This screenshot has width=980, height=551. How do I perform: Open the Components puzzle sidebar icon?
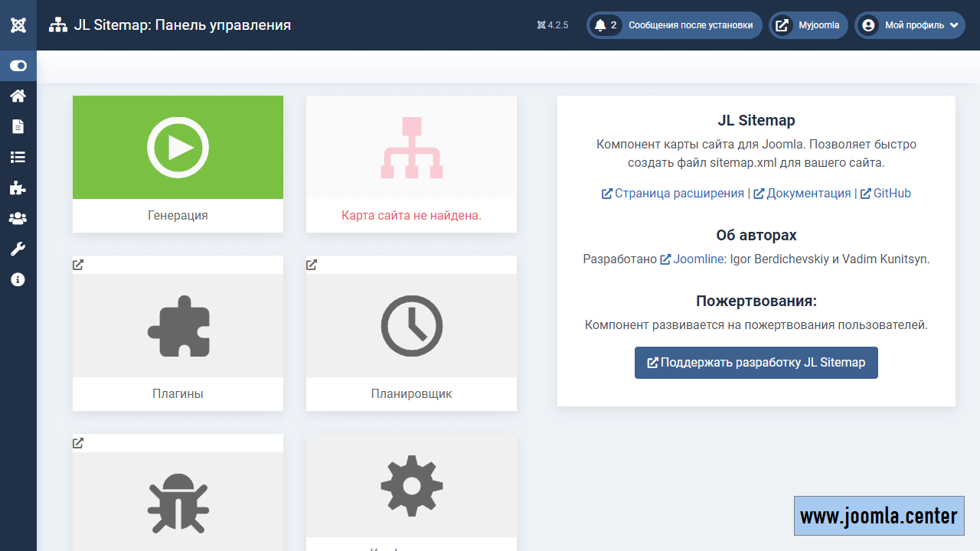(18, 187)
